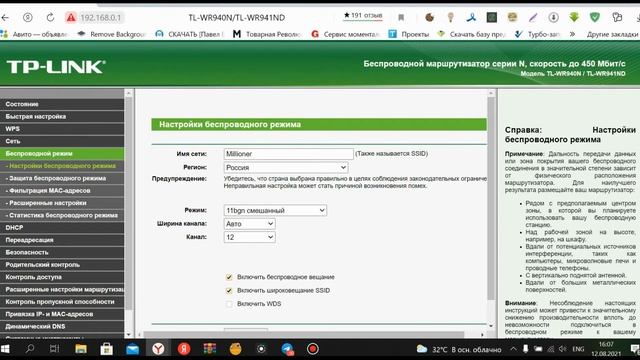Switch input language ENG in the tray
Screen dimensions: 640x360
(x=578, y=349)
